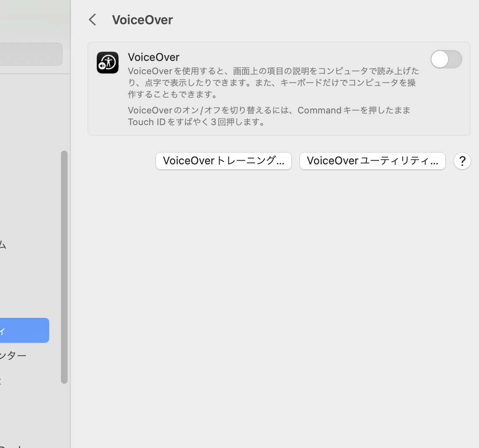Click the VoiceOver page title heading
Viewport: 479px width, 448px height.
(142, 20)
